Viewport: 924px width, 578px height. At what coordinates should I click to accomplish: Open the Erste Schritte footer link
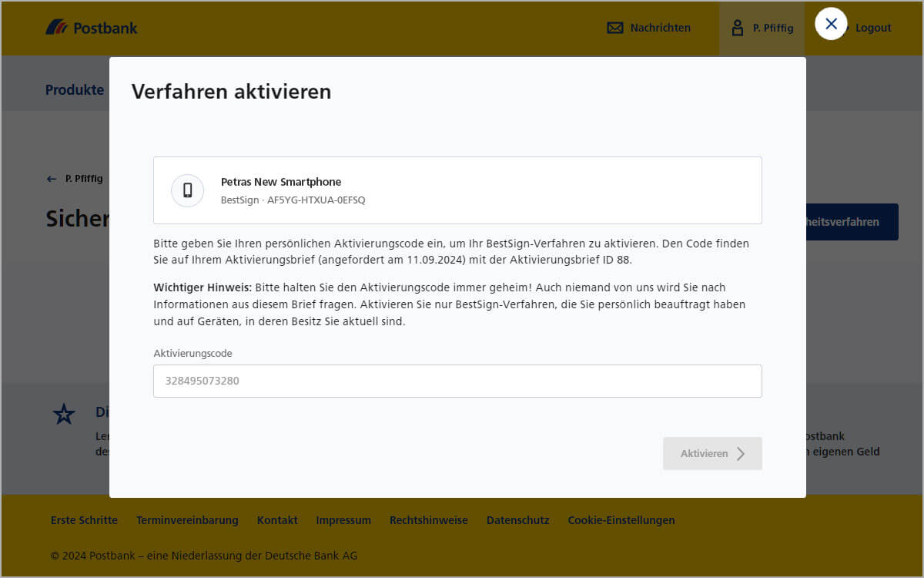point(84,520)
